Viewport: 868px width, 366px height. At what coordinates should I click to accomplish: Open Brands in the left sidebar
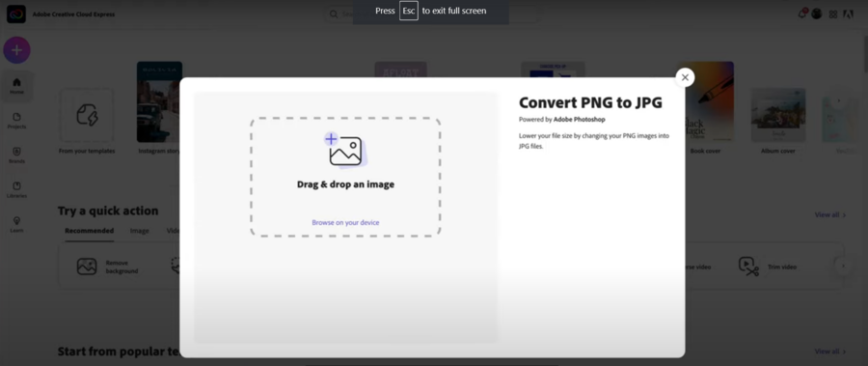(x=16, y=155)
